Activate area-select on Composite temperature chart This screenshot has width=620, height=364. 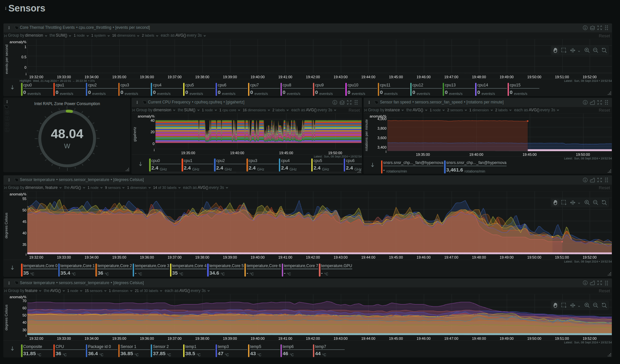pyautogui.click(x=564, y=305)
